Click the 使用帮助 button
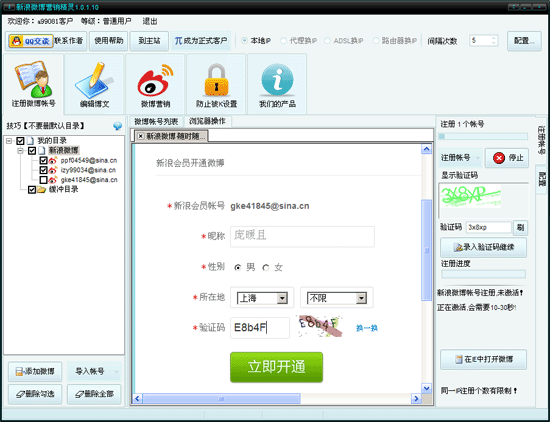 pyautogui.click(x=108, y=41)
